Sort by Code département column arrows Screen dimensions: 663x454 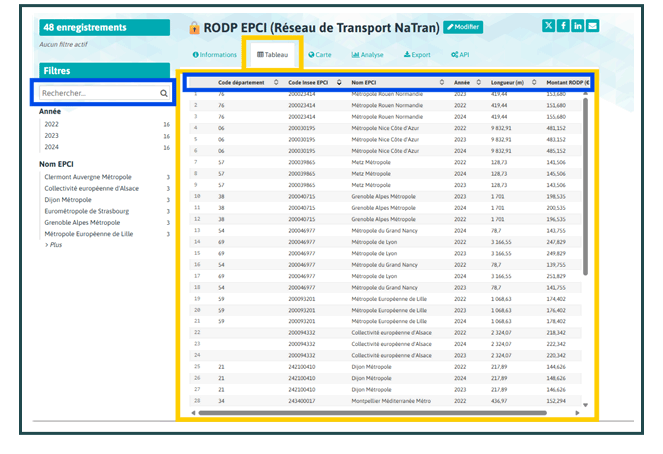[276, 82]
